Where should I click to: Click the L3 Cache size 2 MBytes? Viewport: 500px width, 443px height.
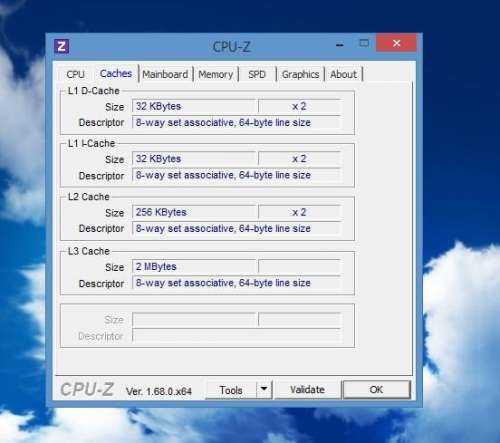[194, 267]
